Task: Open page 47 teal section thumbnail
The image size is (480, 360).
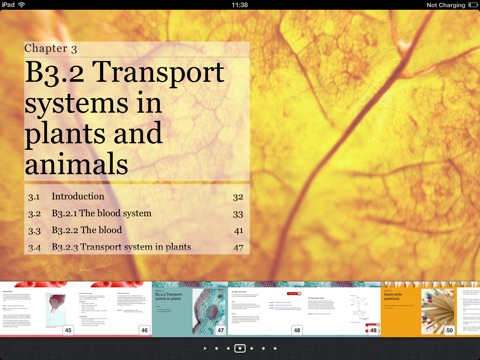Action: tap(190, 309)
